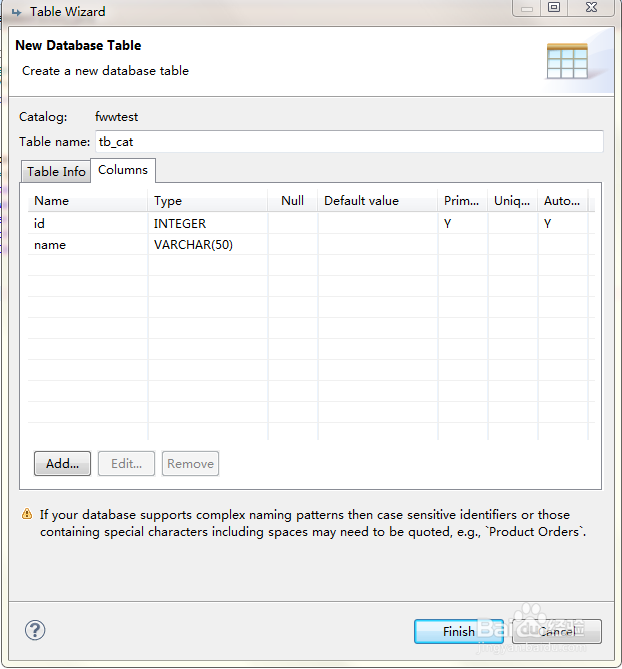Viewport: 622px width, 669px height.
Task: Click the Null column header
Action: [293, 201]
